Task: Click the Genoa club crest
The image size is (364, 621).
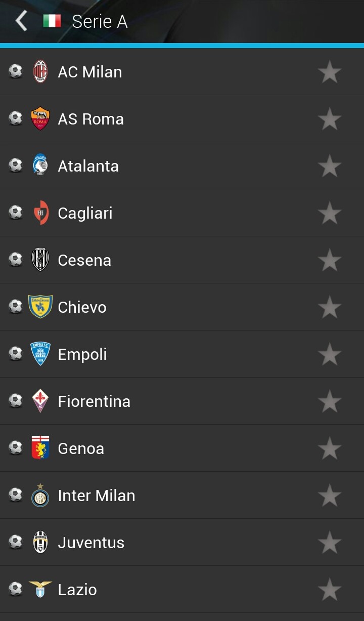Action: [40, 448]
